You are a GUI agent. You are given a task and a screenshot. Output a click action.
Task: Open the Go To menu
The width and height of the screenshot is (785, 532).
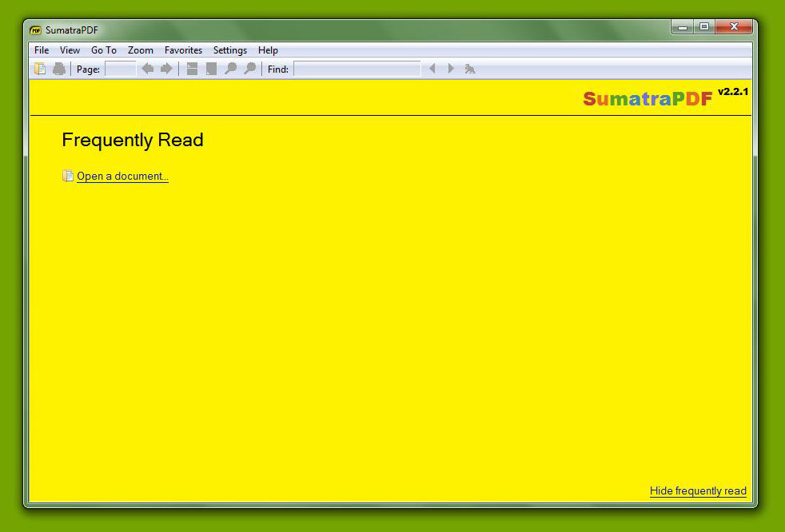point(104,50)
